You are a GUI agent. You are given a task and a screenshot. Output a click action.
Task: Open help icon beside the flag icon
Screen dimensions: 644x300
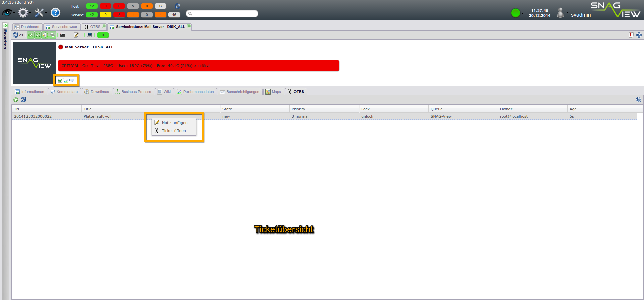pyautogui.click(x=639, y=35)
